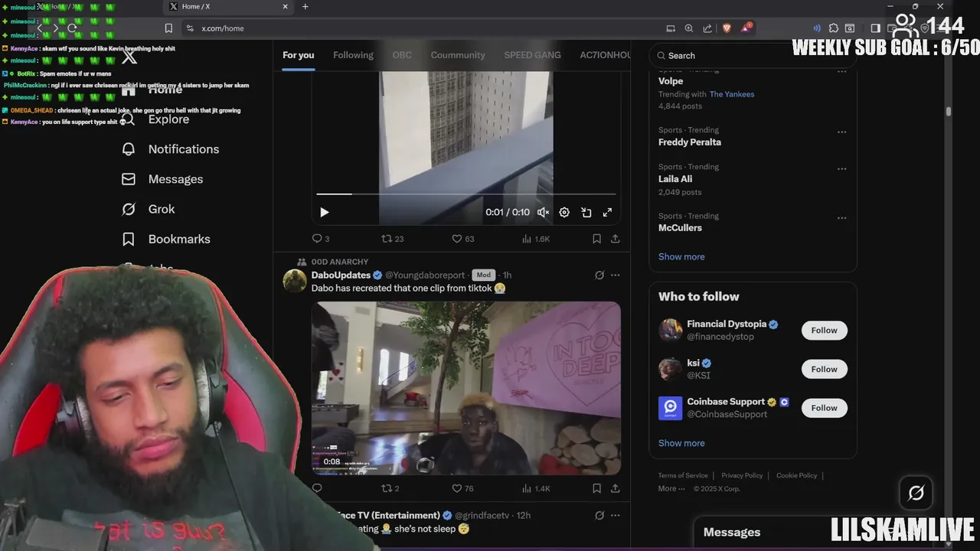
Task: Expand the footer More menu
Action: click(x=671, y=488)
